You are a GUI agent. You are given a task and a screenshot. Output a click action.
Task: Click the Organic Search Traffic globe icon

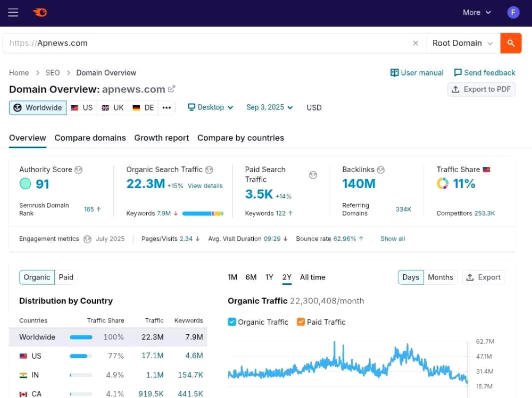click(x=209, y=170)
